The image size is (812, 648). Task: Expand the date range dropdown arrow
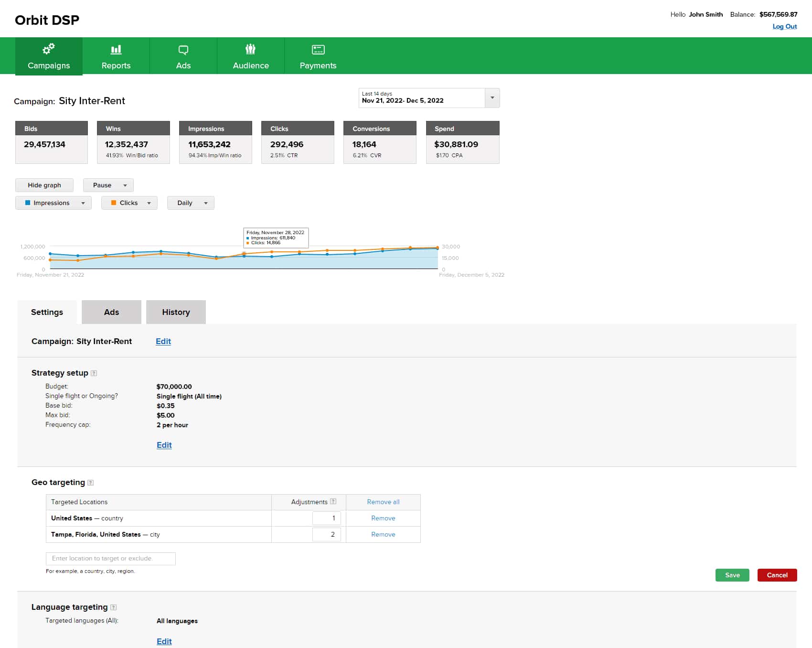(492, 97)
